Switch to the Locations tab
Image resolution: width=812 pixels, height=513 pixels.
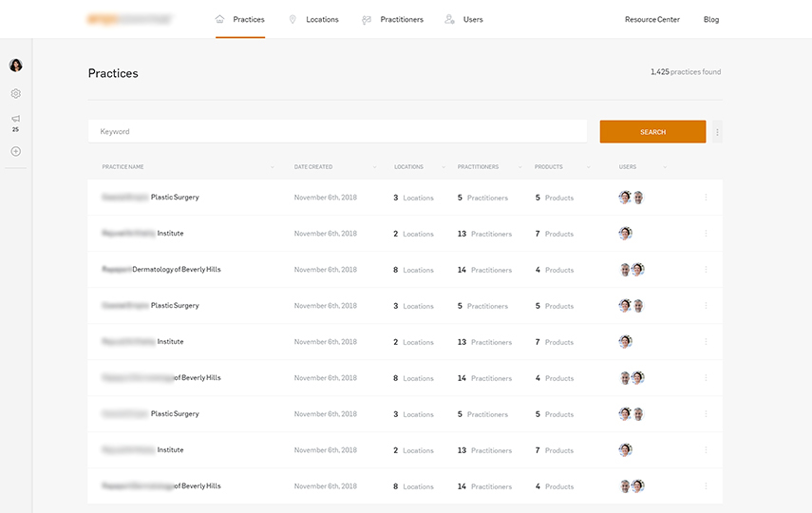pyautogui.click(x=313, y=20)
